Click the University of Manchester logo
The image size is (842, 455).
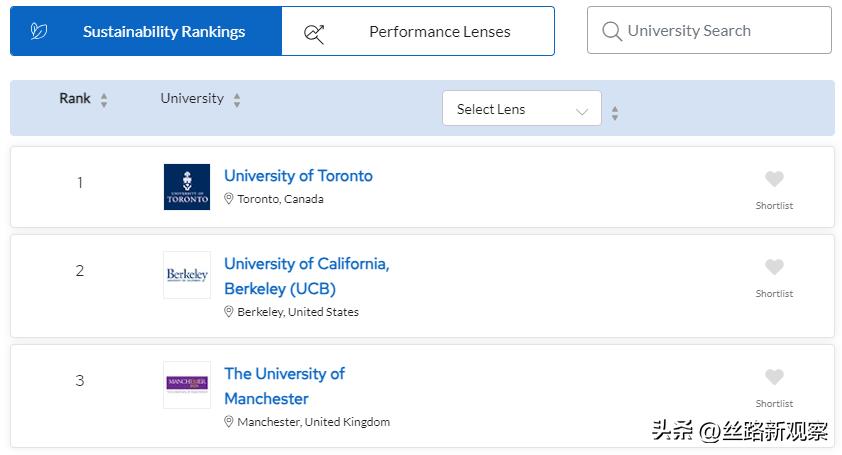tap(187, 384)
